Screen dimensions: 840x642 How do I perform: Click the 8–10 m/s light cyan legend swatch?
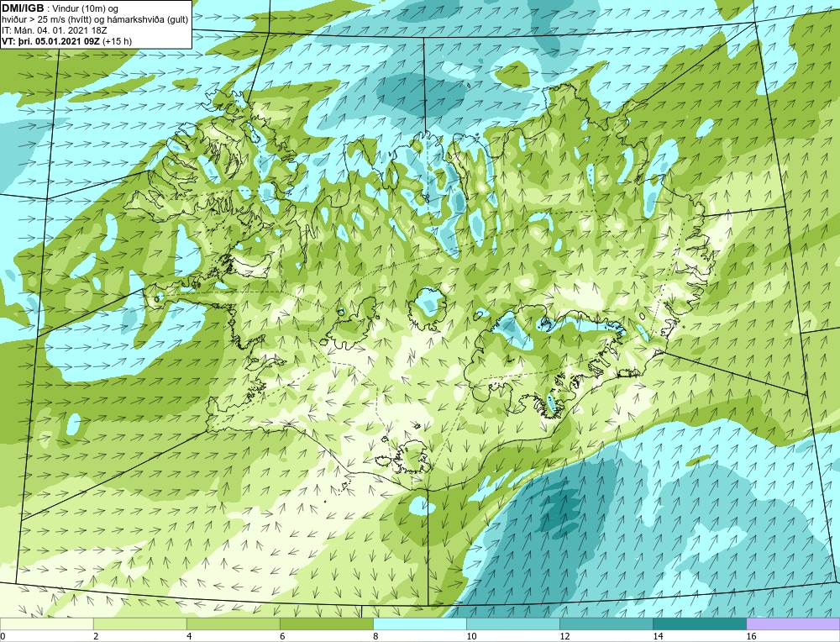pos(419,624)
